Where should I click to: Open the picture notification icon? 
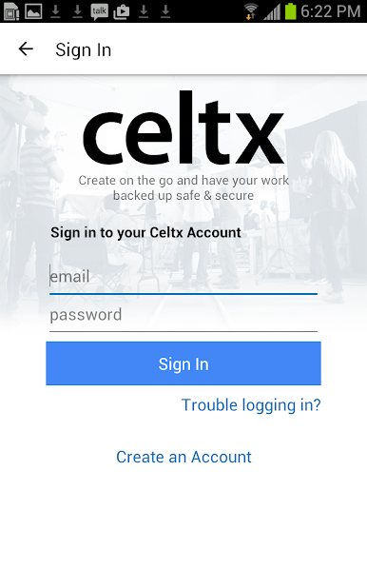[33, 11]
